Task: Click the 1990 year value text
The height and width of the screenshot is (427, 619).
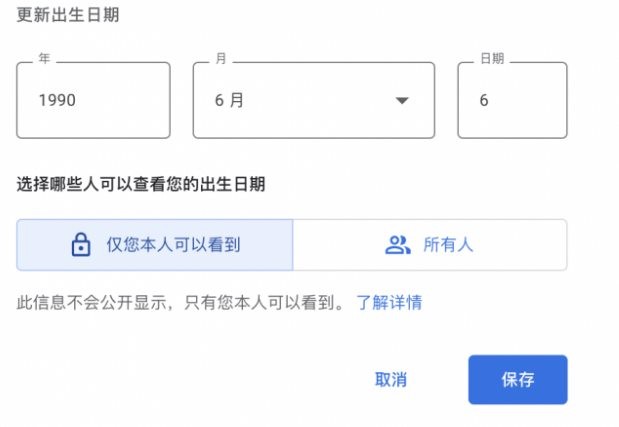Action: click(57, 100)
